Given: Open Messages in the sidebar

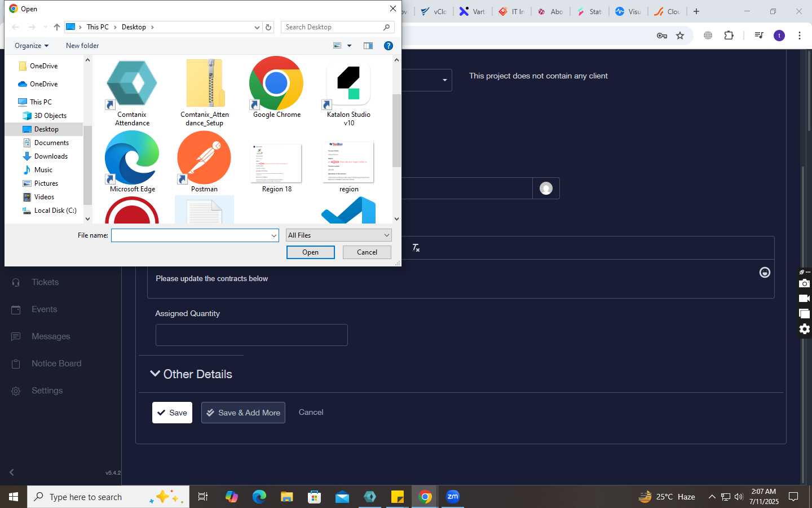Looking at the screenshot, I should click(51, 336).
